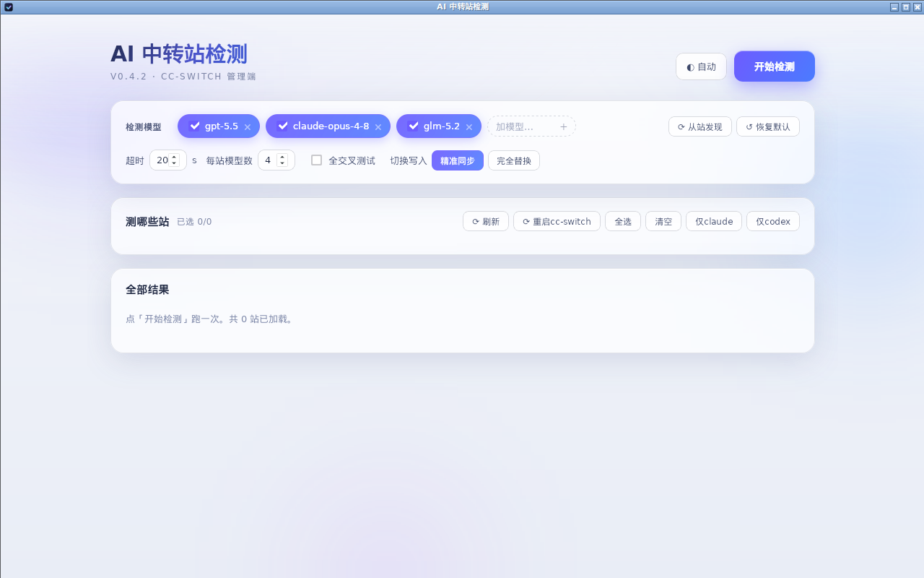Image resolution: width=924 pixels, height=578 pixels.
Task: Uncheck the glm-5.2 model checkmark
Action: click(x=414, y=126)
